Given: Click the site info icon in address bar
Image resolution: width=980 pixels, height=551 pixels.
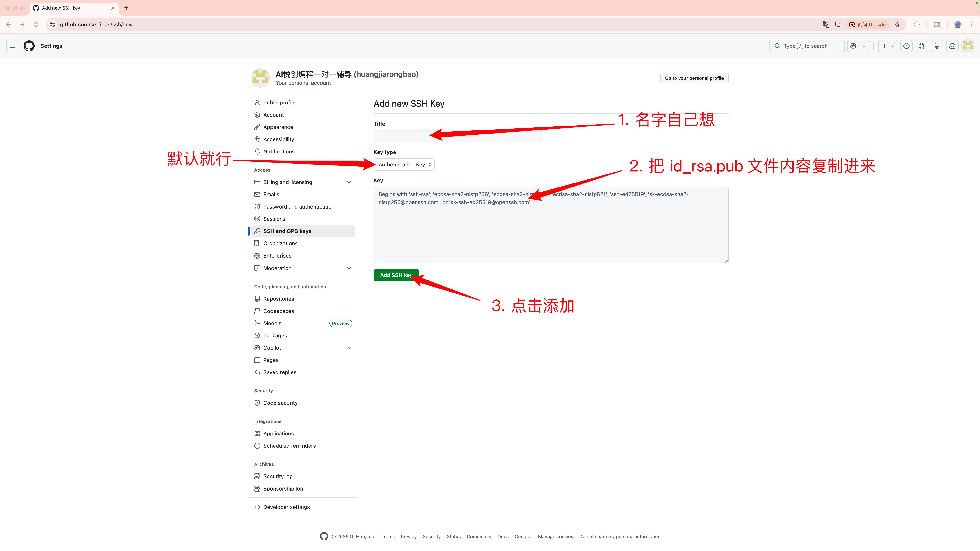Looking at the screenshot, I should pyautogui.click(x=52, y=24).
